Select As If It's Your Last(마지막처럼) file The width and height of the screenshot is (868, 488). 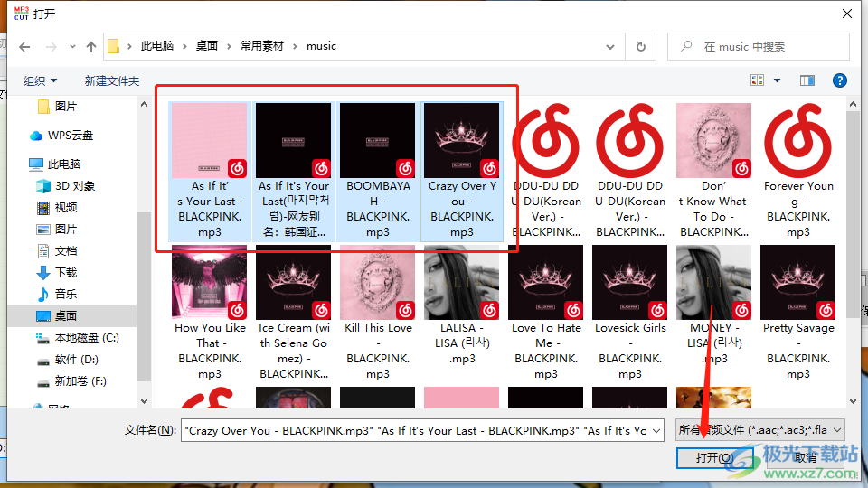293,172
